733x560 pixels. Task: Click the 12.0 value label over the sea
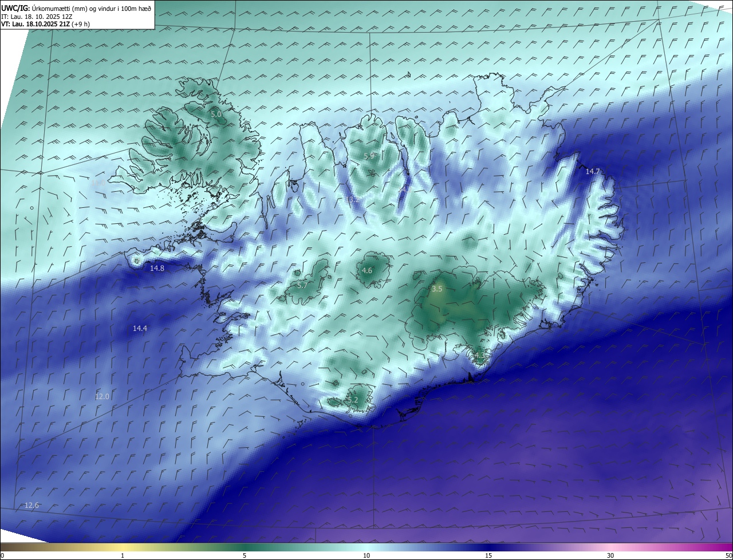pos(102,396)
